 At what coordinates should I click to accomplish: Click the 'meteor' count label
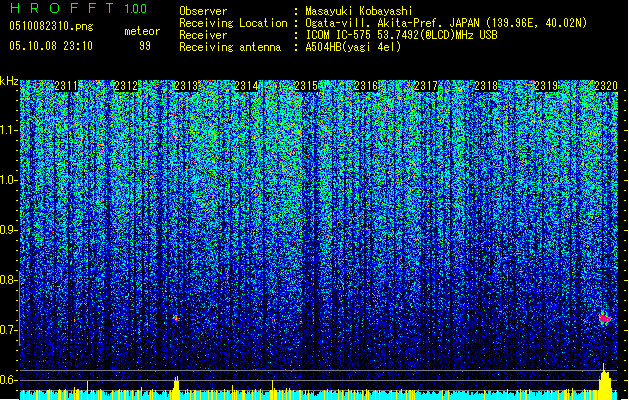tap(142, 31)
